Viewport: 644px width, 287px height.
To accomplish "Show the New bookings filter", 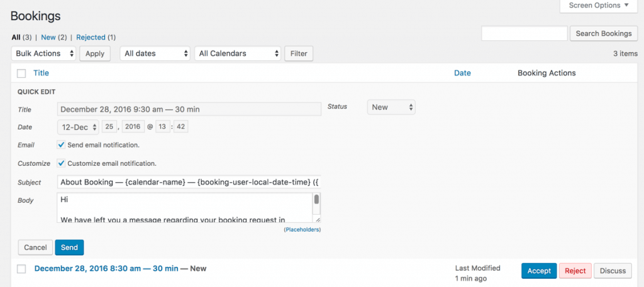I will 48,37.
